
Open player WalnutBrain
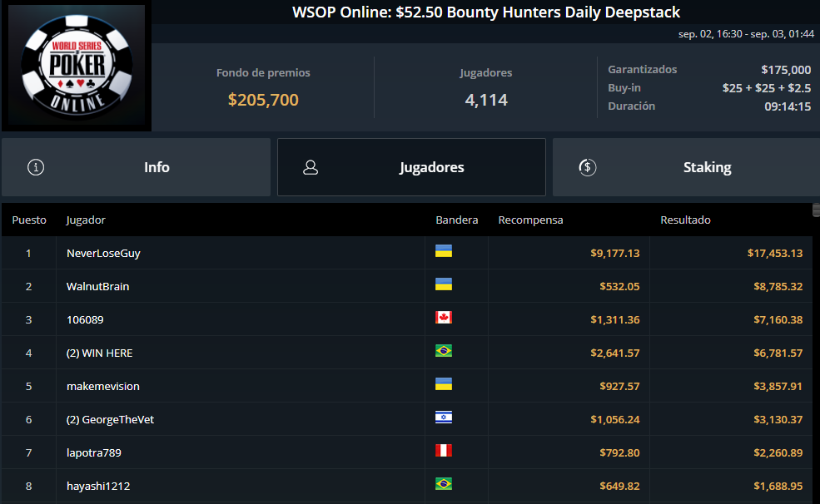[97, 286]
